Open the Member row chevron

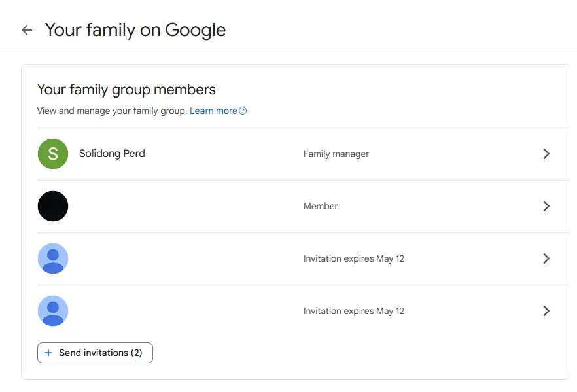pos(546,206)
